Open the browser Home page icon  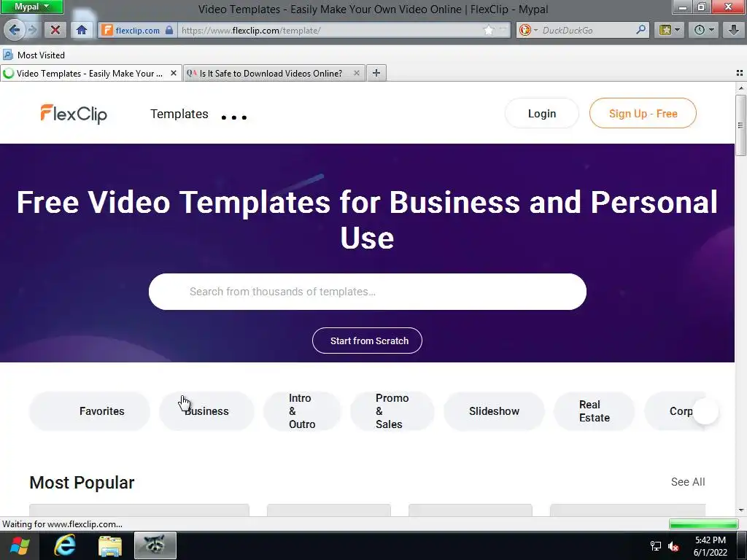(82, 30)
